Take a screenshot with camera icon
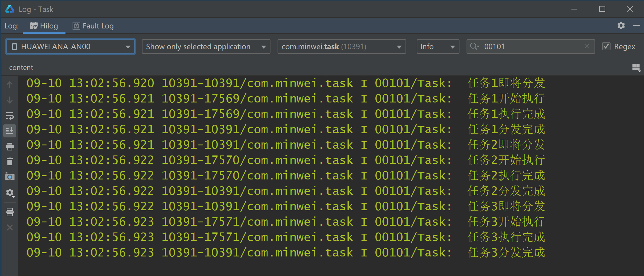The width and height of the screenshot is (644, 276). (x=10, y=177)
